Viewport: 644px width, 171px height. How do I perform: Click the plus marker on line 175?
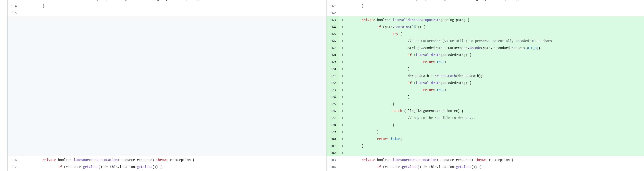click(x=343, y=104)
